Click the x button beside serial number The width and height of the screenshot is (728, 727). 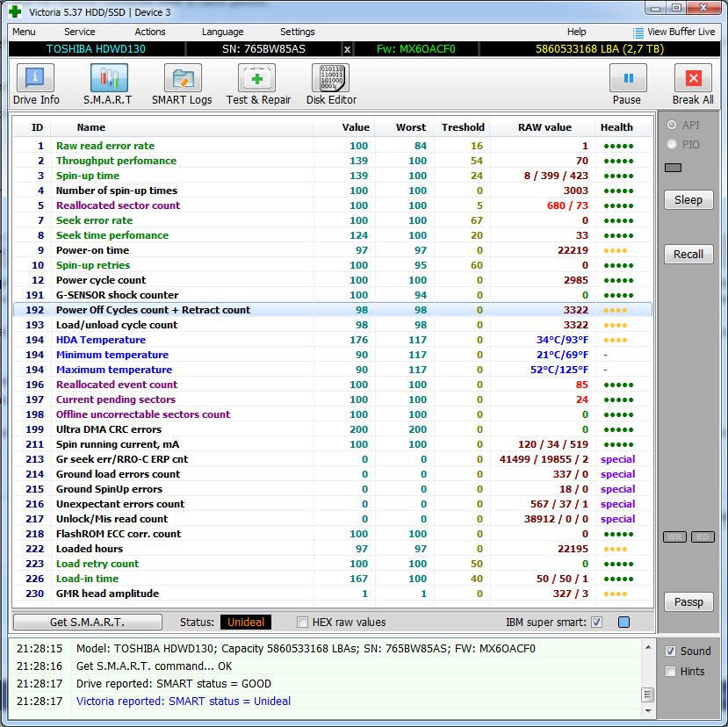(347, 49)
